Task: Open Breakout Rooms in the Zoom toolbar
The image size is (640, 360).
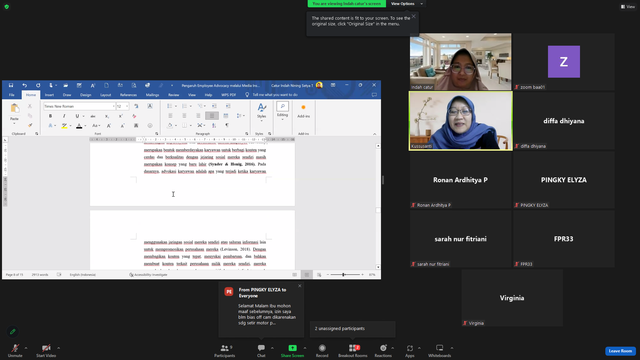Action: pyautogui.click(x=353, y=351)
